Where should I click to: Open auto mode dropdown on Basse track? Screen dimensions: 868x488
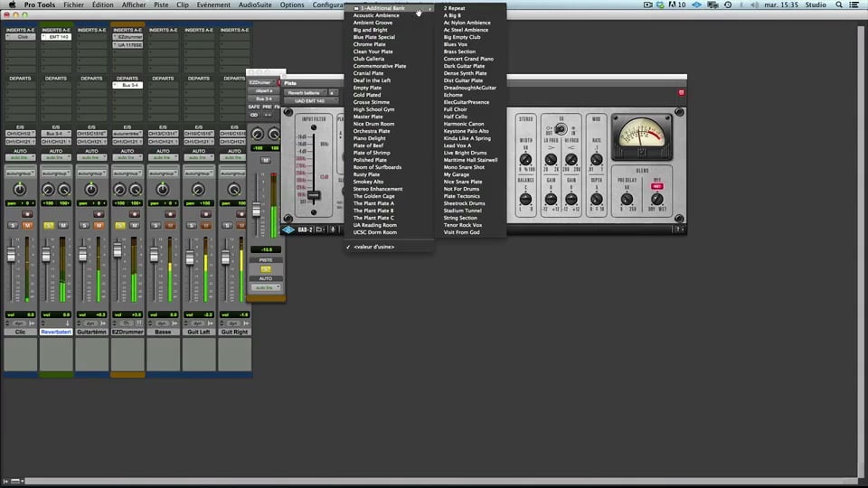pos(163,157)
